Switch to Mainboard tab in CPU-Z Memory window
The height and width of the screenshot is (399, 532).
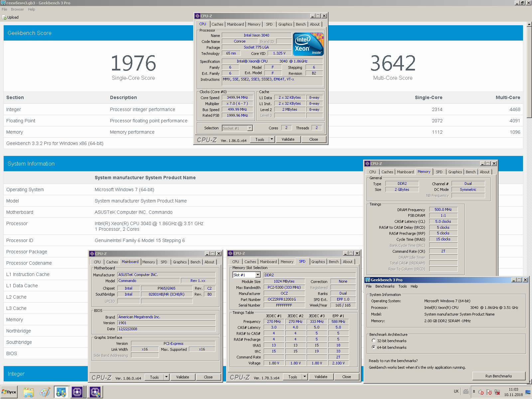click(405, 172)
